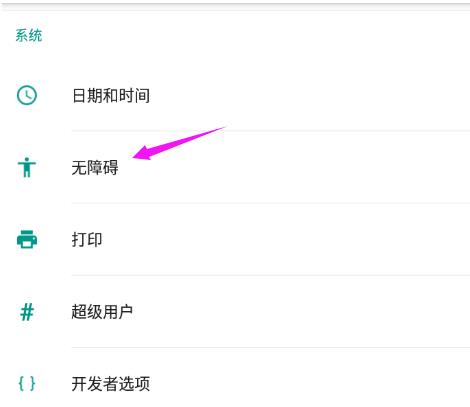This screenshot has height=407, width=470.
Task: Open the 日期和时间 settings label
Action: tap(111, 96)
